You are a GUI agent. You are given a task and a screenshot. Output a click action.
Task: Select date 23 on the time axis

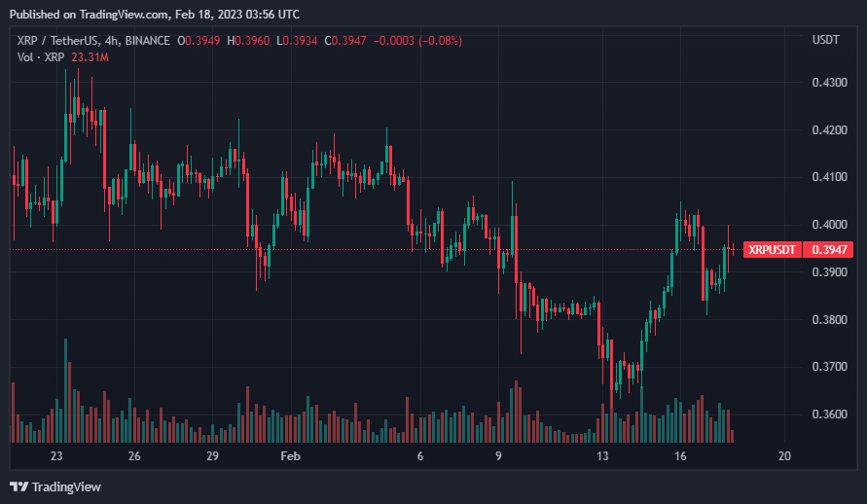click(x=56, y=456)
